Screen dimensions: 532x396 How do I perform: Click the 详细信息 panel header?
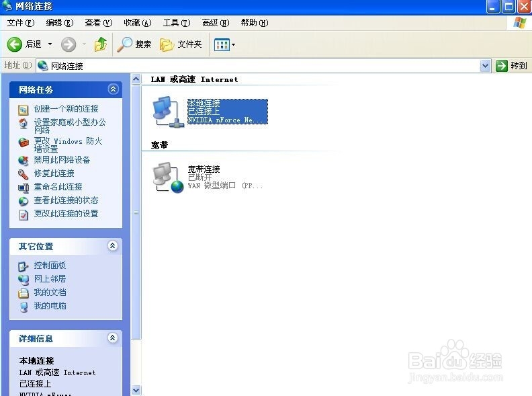click(65, 338)
